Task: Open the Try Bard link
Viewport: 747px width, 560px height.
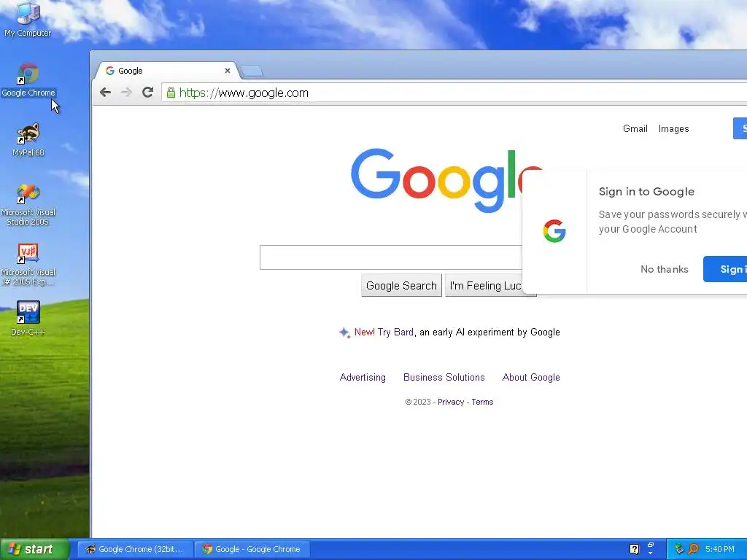Action: (395, 332)
